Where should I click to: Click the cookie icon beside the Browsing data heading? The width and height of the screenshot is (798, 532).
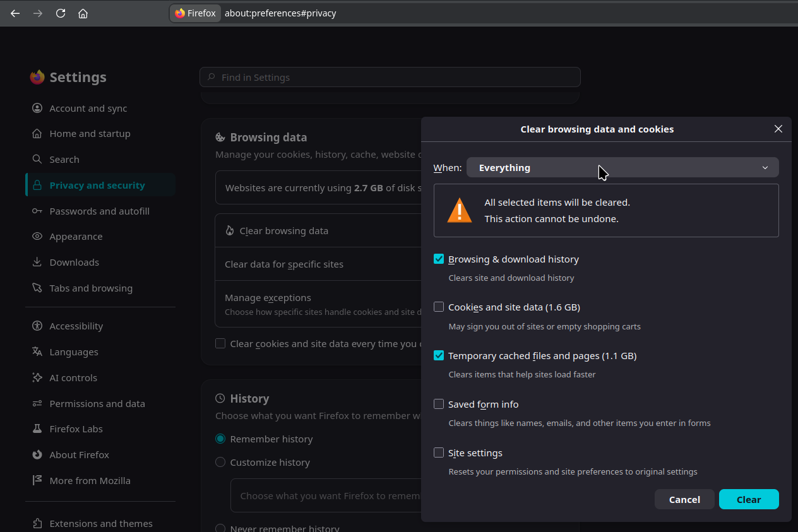(220, 137)
